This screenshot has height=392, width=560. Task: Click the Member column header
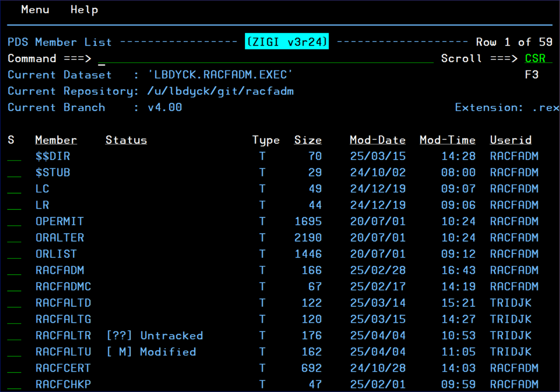coord(56,140)
